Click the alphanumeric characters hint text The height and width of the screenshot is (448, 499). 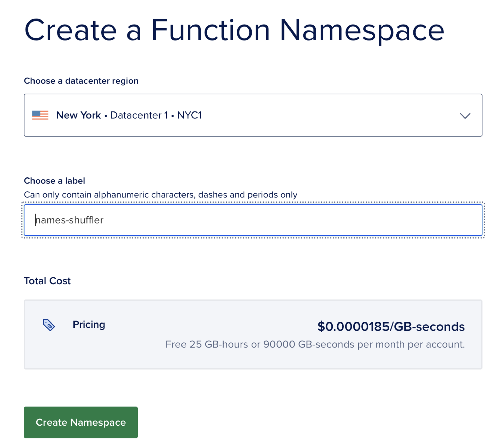160,195
